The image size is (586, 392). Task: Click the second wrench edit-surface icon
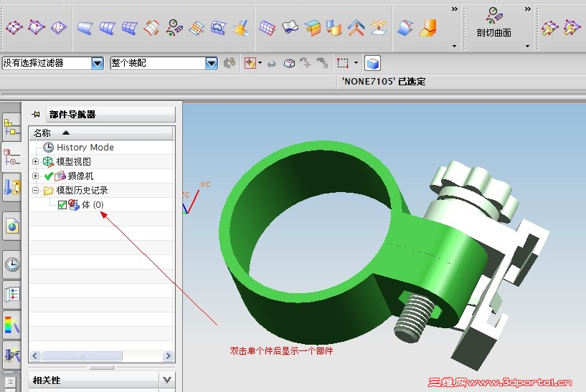pyautogui.click(x=572, y=28)
